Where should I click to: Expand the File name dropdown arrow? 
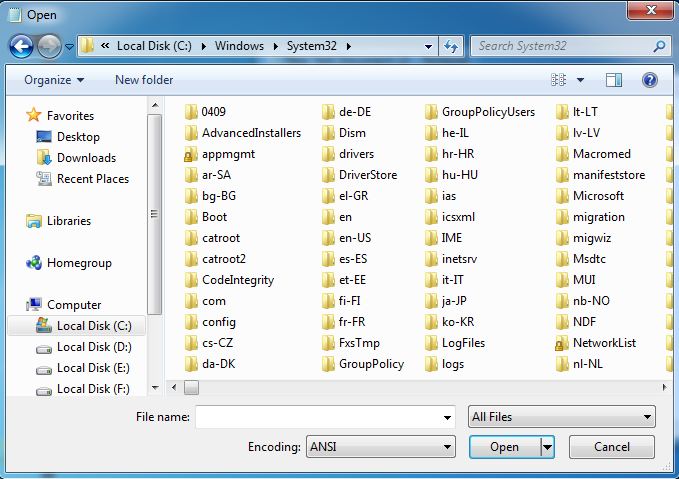(x=447, y=418)
